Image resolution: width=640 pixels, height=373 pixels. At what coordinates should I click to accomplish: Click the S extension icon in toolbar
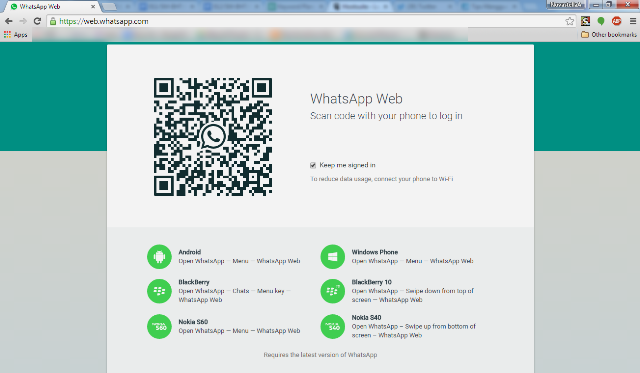(x=585, y=21)
